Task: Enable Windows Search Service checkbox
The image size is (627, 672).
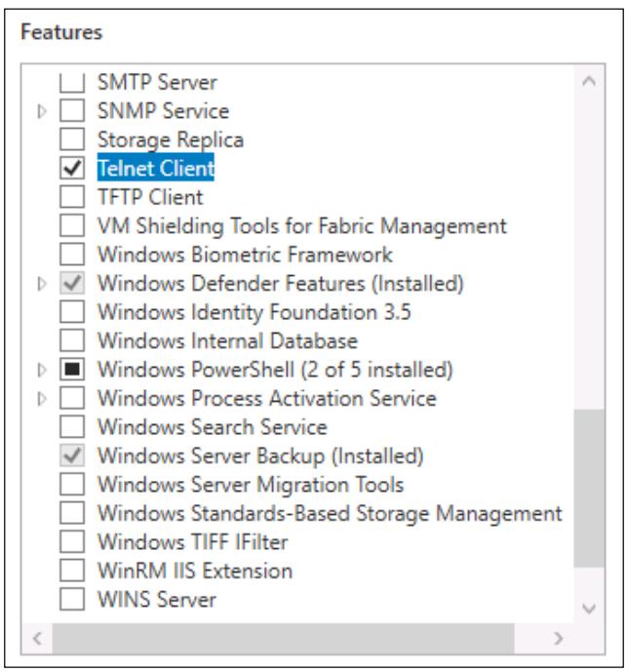Action: (x=72, y=427)
